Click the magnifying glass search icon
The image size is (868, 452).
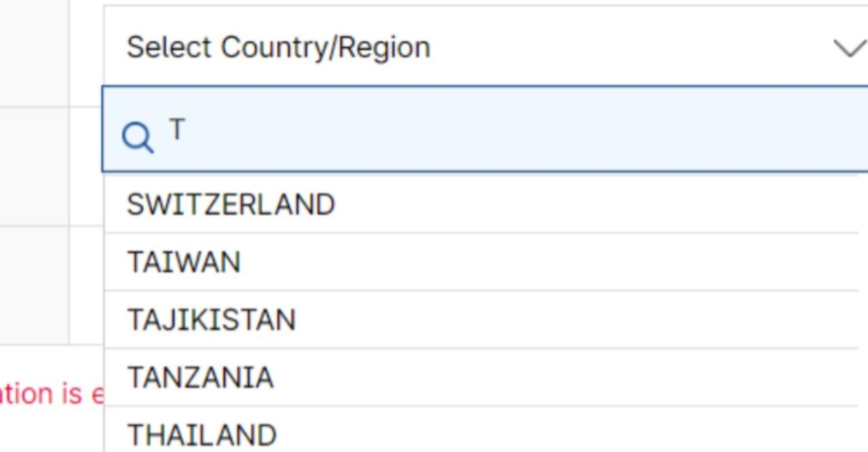tap(138, 138)
